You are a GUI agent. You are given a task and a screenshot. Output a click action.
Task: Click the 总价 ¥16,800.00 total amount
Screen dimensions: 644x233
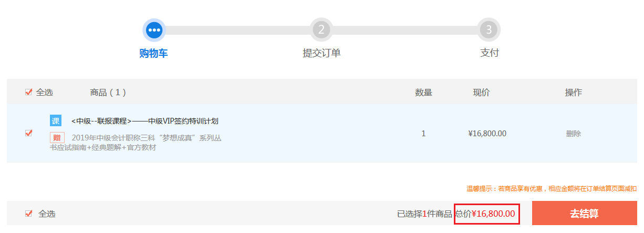[x=487, y=214]
